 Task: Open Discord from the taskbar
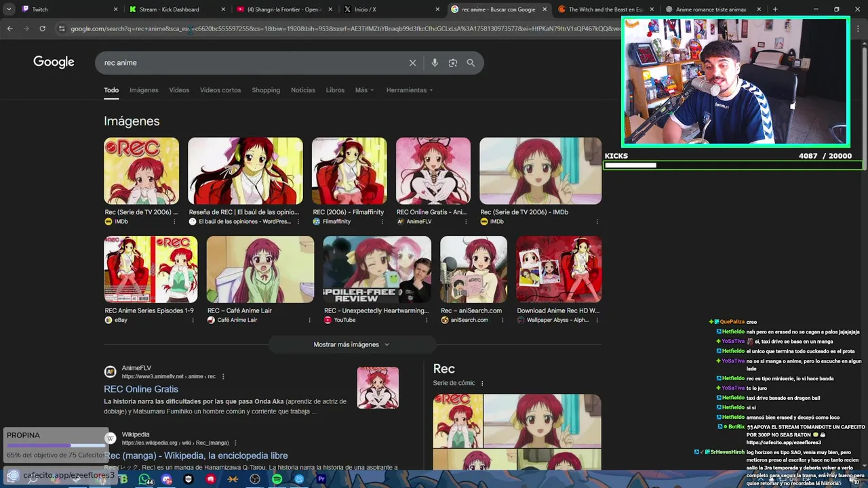[167, 479]
